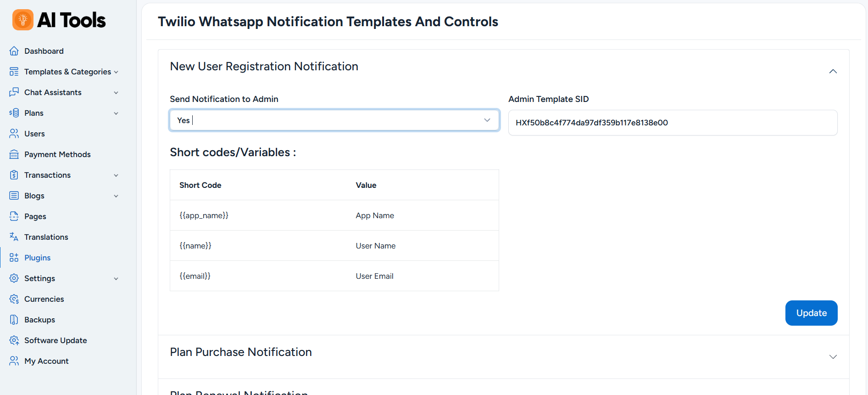The width and height of the screenshot is (868, 395).
Task: Click the New User Registration Notification heading
Action: pos(264,66)
